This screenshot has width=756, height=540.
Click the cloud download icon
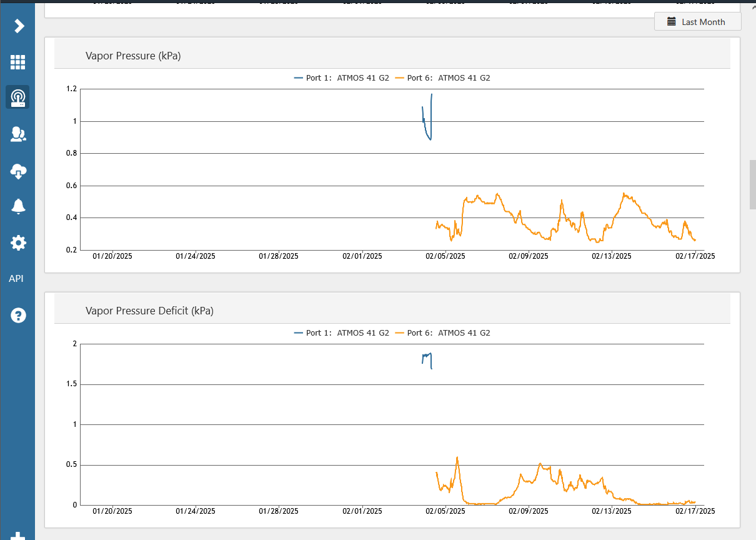pos(18,171)
